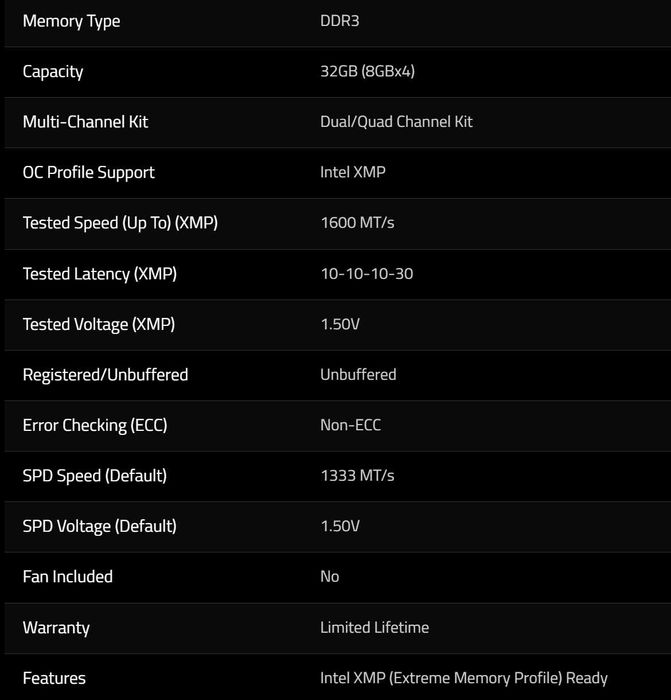Image resolution: width=671 pixels, height=700 pixels.
Task: Click the Tested Latency (XMP) label
Action: 99,273
